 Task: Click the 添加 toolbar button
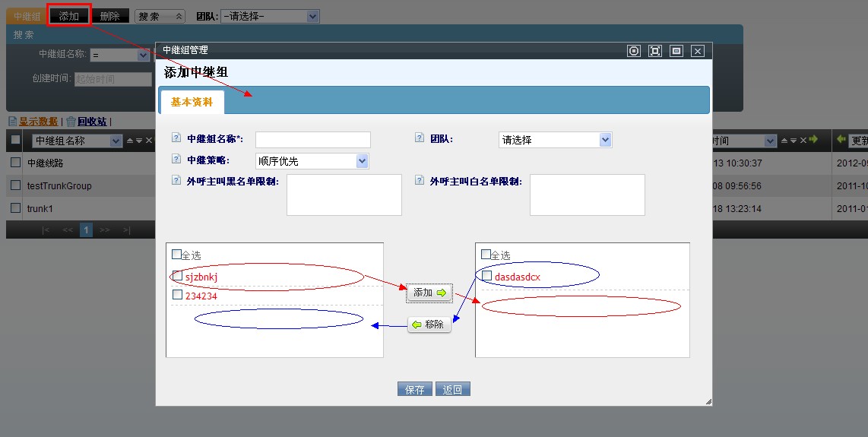[69, 16]
